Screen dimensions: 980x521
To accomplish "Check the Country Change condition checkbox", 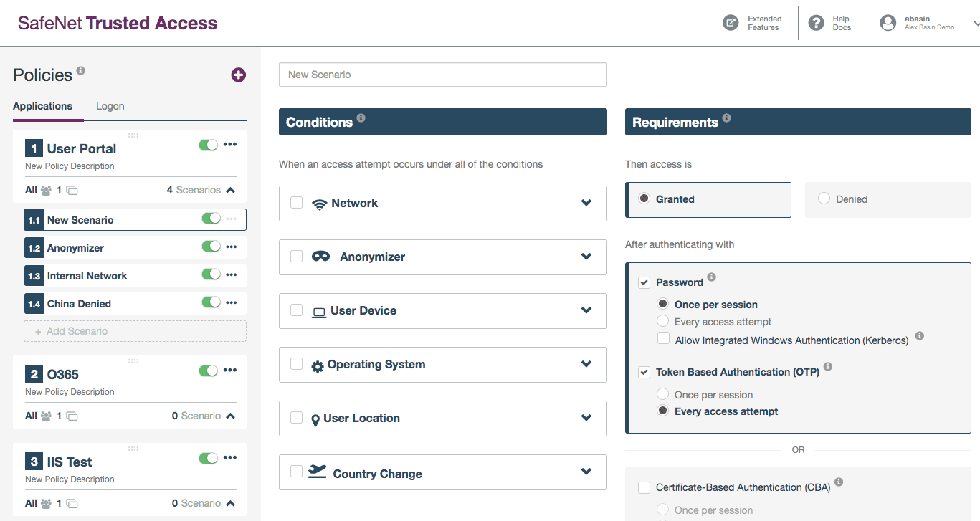I will 296,472.
